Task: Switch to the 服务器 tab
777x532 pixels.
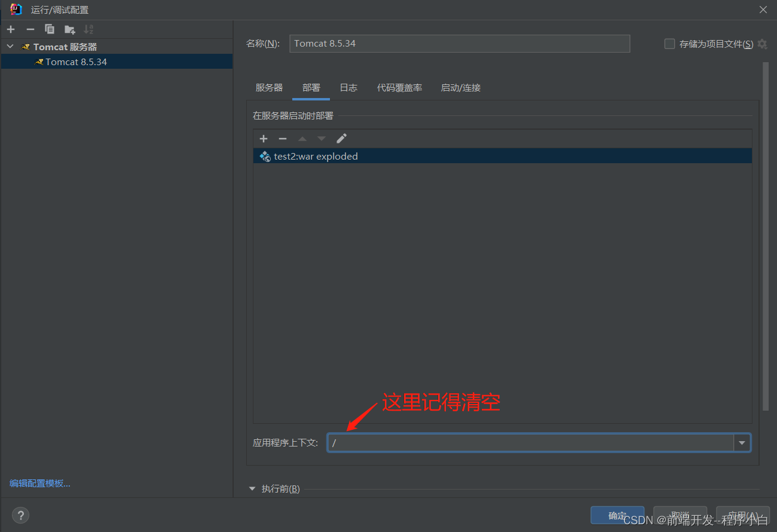Action: click(x=269, y=87)
